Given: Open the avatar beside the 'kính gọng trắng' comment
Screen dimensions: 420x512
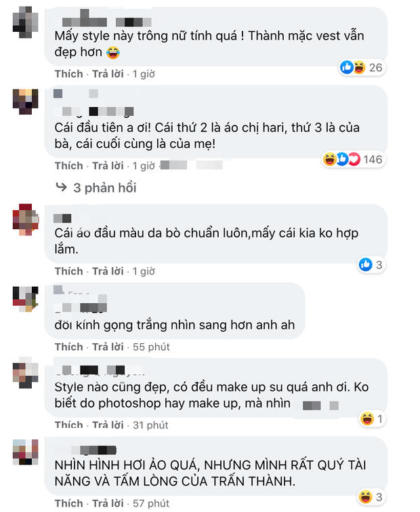Looking at the screenshot, I should (26, 299).
